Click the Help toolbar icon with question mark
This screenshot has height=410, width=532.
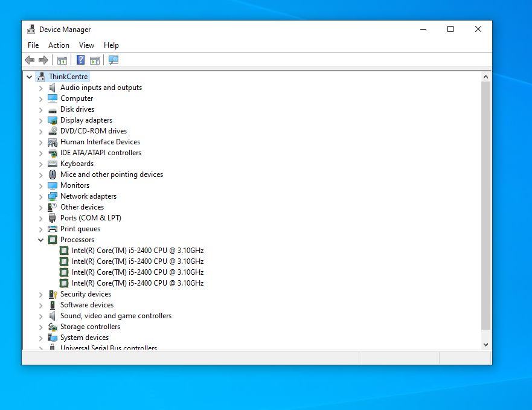pos(80,60)
